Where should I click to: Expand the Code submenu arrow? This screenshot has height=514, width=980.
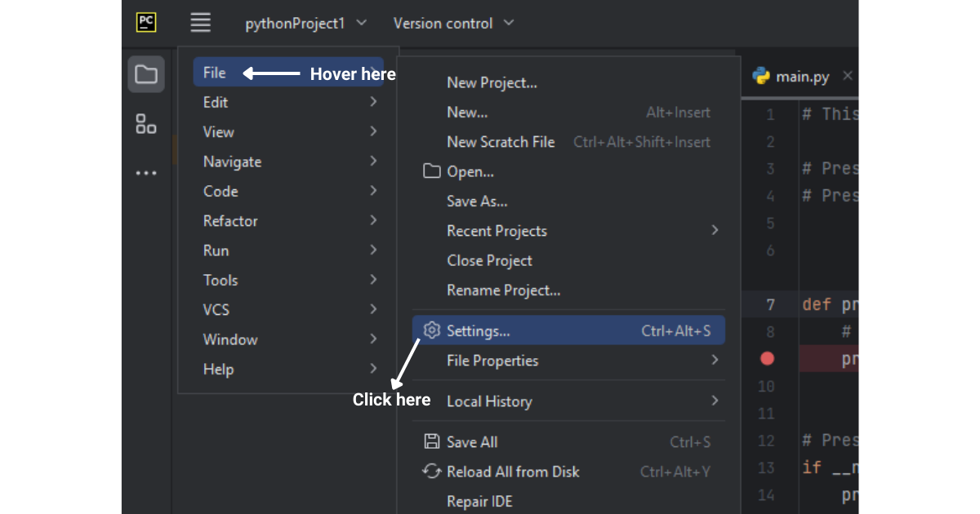coord(373,191)
